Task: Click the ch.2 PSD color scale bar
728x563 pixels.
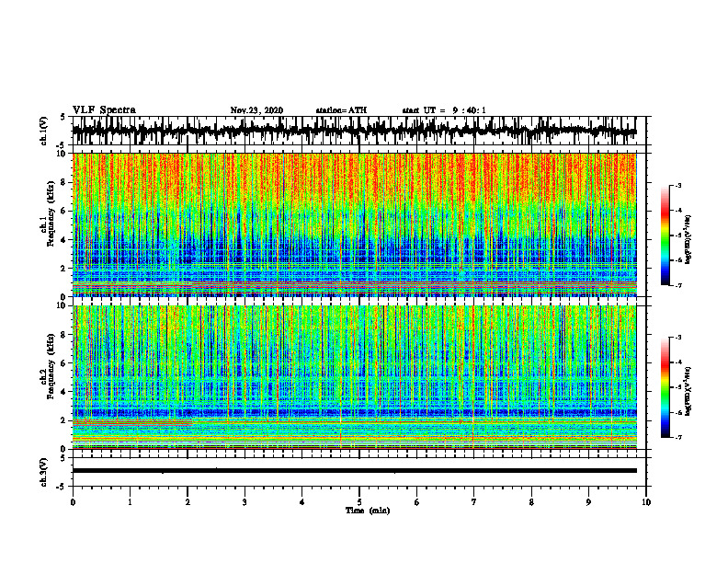Action: click(x=665, y=387)
